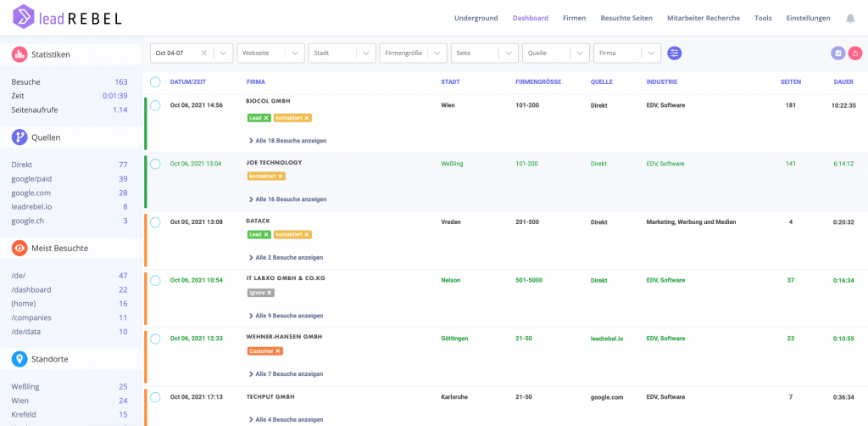Open the Dashboard tab
Image resolution: width=868 pixels, height=426 pixels.
click(x=531, y=19)
